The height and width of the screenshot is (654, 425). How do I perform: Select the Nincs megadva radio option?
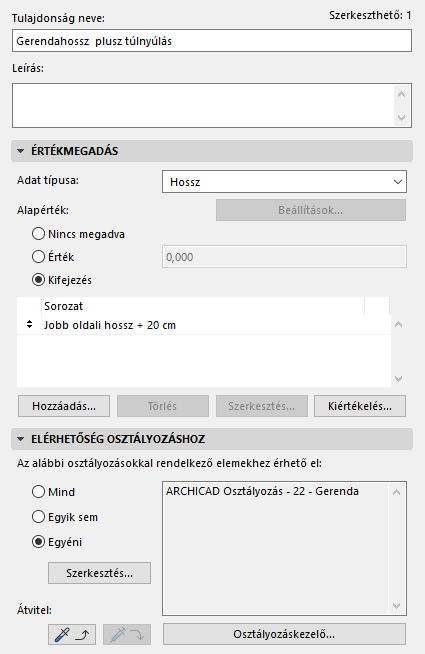(38, 234)
